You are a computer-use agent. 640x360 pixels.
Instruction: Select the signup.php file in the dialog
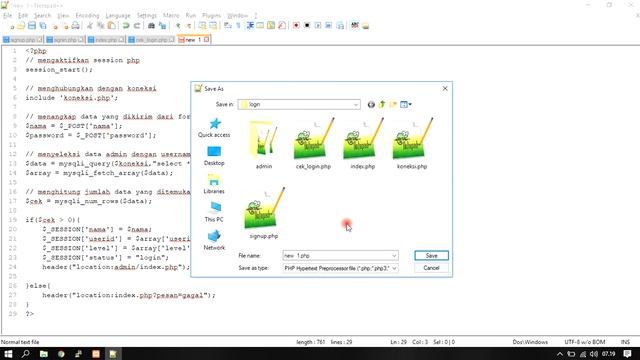tap(264, 213)
